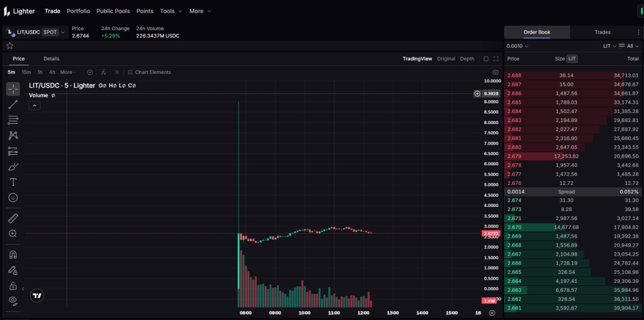This screenshot has width=644, height=320.
Task: Switch chart view to Depth
Action: pos(467,59)
